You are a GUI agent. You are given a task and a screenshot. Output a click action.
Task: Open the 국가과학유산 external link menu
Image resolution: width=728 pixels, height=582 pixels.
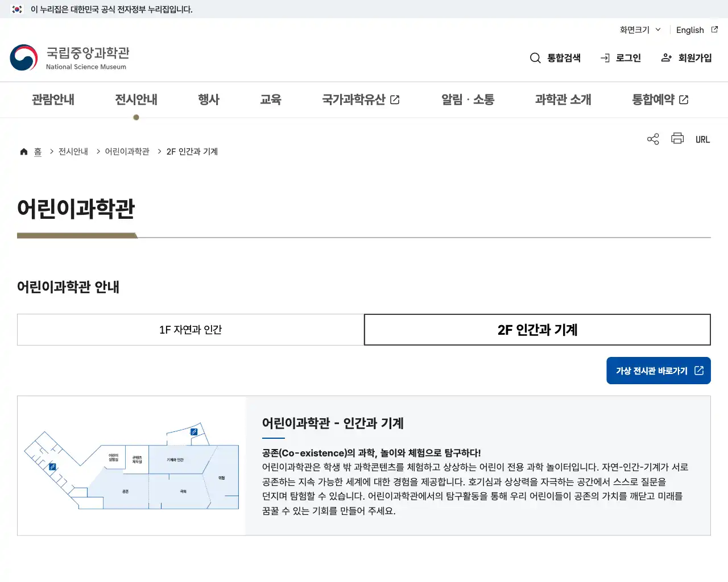click(x=361, y=99)
